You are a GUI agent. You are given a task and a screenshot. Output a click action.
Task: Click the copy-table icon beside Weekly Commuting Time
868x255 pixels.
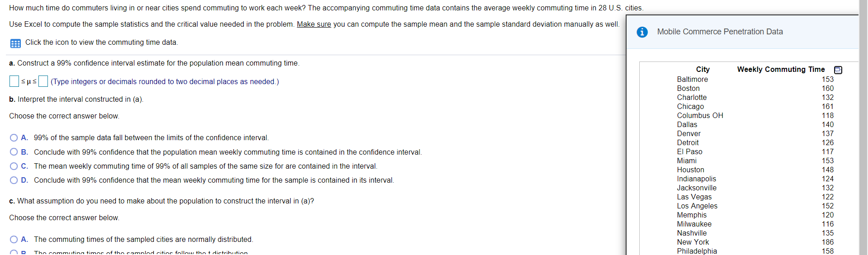coord(838,70)
